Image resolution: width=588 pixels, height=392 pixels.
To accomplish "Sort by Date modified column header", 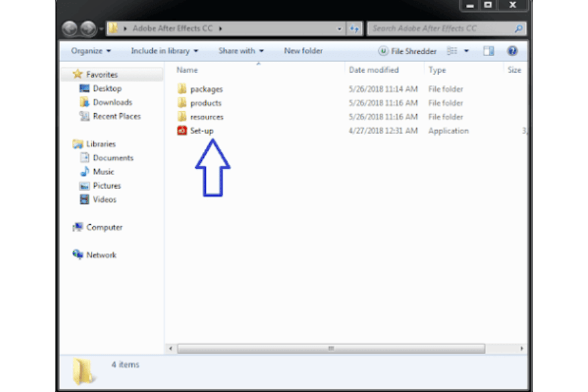I will pos(374,70).
